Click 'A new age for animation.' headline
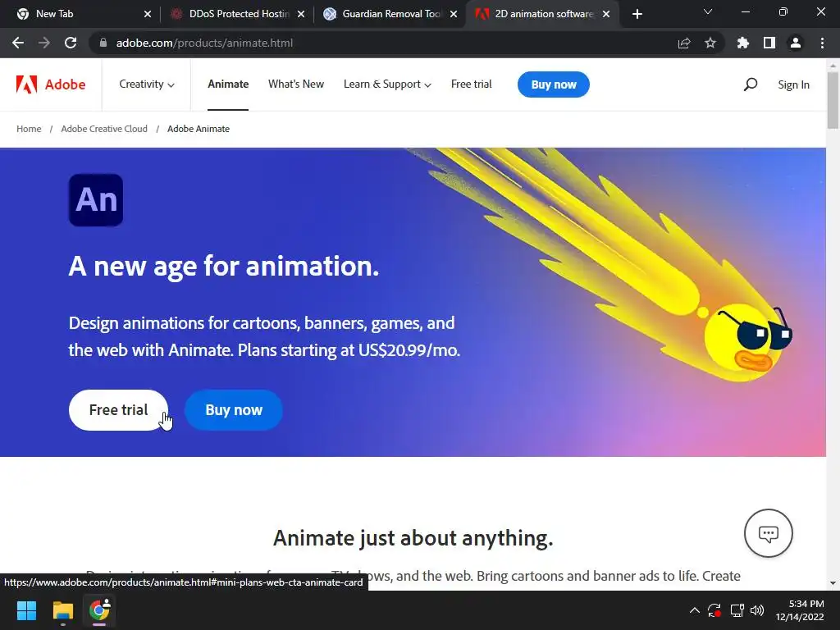The image size is (840, 630). pyautogui.click(x=224, y=266)
